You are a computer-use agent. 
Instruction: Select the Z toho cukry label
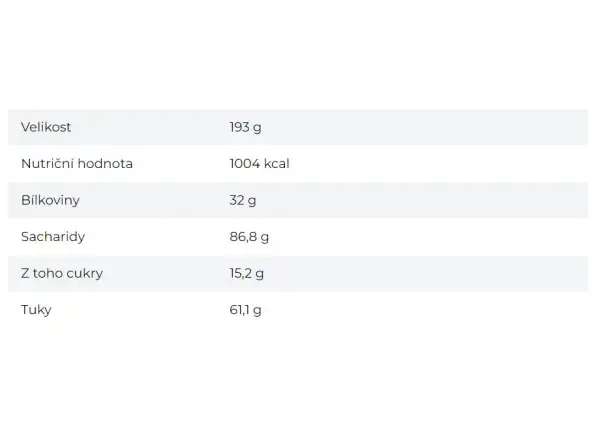(62, 273)
